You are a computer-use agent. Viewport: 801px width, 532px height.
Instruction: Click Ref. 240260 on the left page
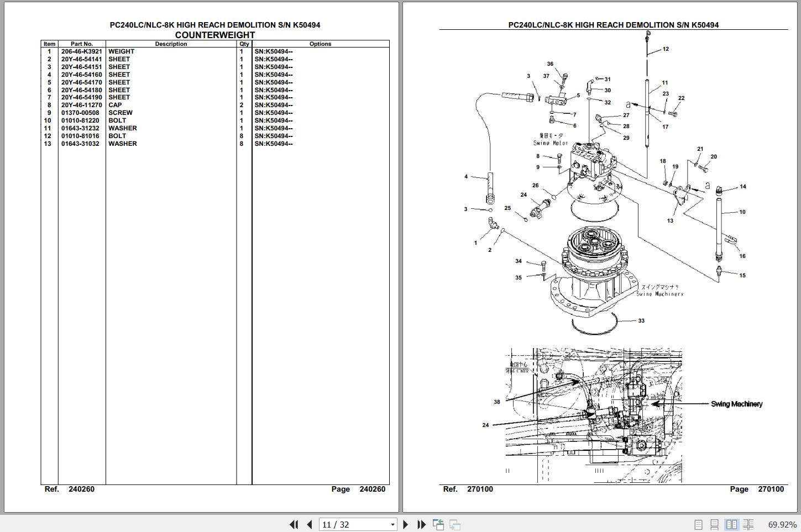click(x=70, y=489)
